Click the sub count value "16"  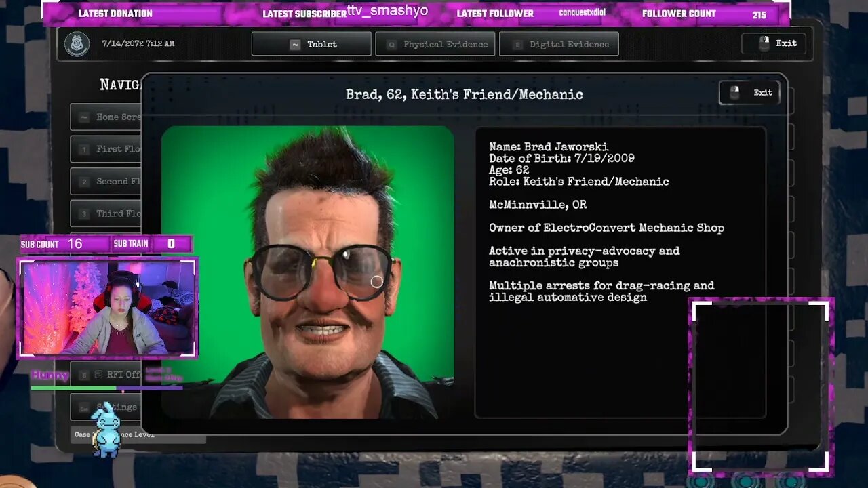pyautogui.click(x=75, y=243)
